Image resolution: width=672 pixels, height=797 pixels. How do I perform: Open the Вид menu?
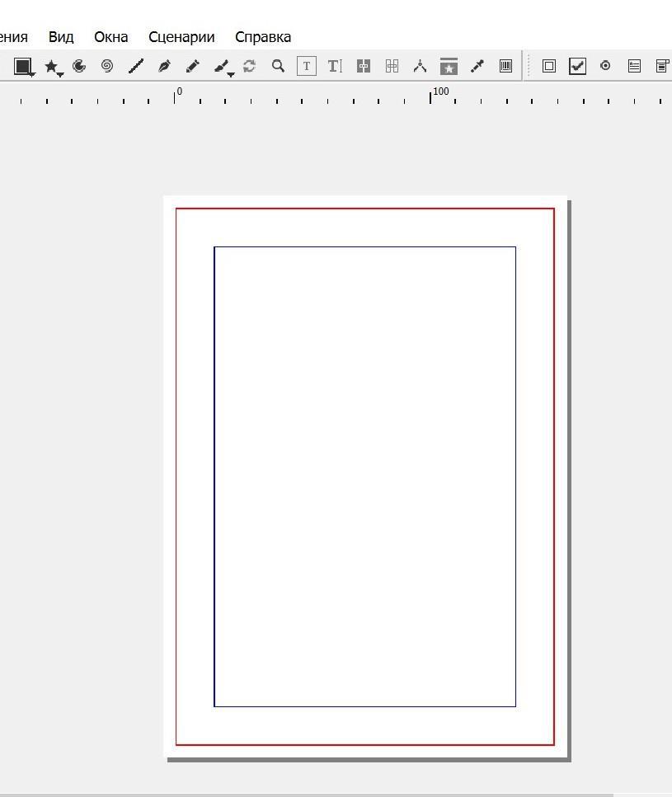[x=61, y=37]
